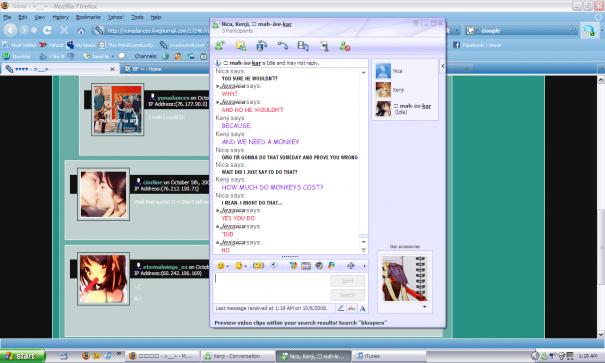Open the Firefox taskbar window button
Image resolution: width=605 pixels, height=363 pixels.
(164, 356)
